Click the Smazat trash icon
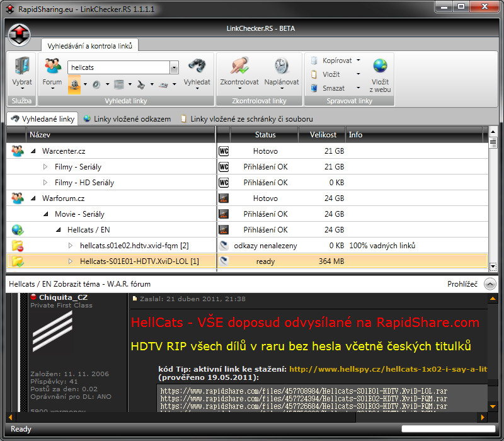504x441 pixels. click(x=314, y=88)
